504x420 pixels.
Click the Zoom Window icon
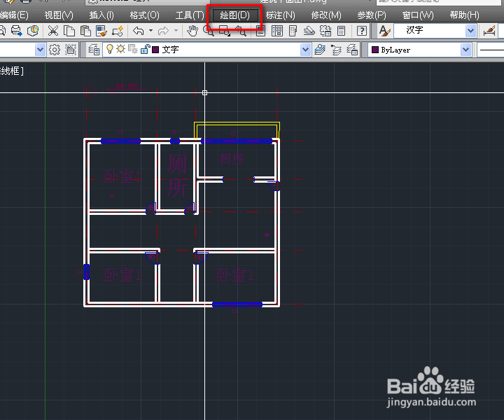tap(225, 31)
